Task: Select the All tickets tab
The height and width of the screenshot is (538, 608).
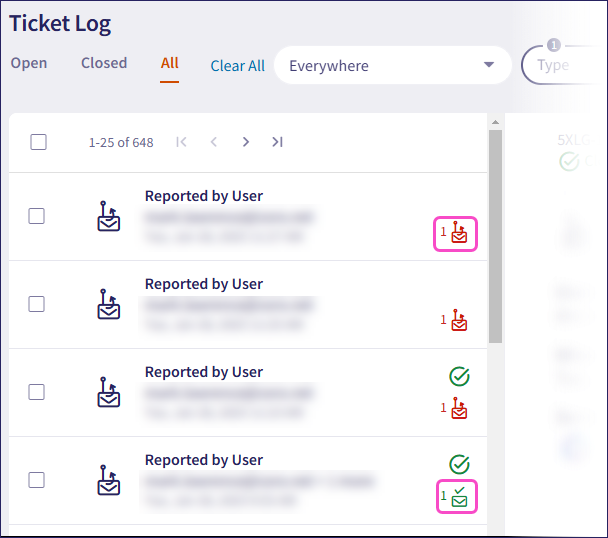Action: pos(170,63)
